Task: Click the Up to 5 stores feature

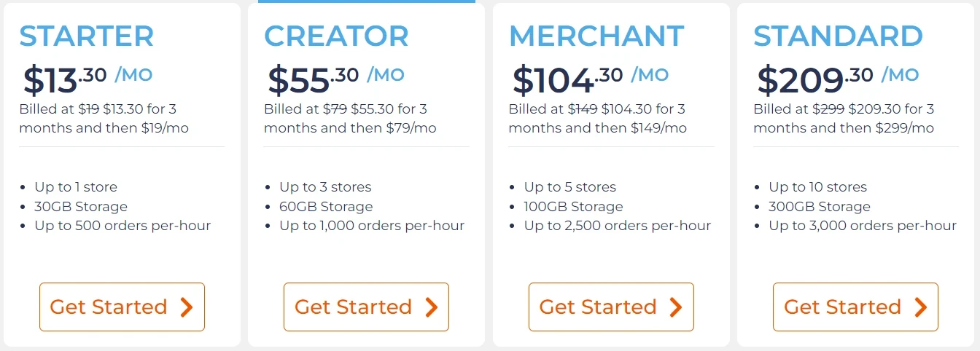Action: (570, 187)
